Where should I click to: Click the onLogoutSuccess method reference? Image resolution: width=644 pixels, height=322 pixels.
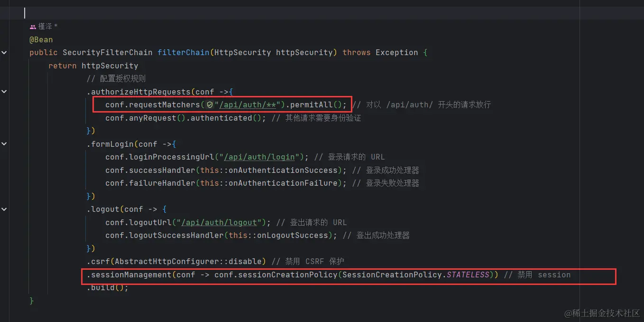[x=293, y=235]
